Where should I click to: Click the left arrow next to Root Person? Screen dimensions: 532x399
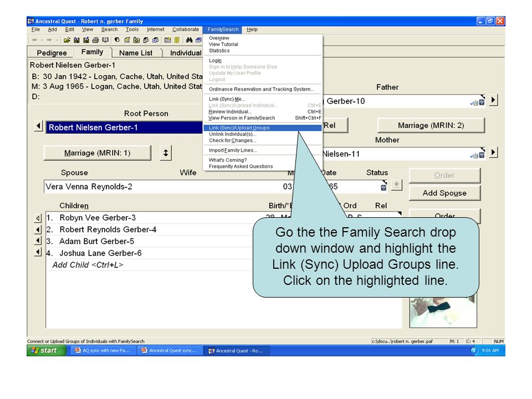click(38, 126)
